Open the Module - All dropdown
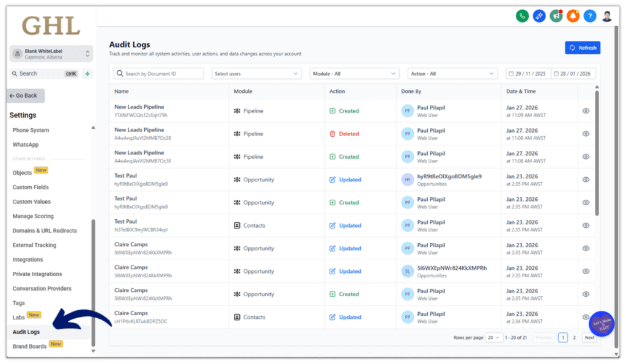Viewport: 626px width, 364px height. 355,73
